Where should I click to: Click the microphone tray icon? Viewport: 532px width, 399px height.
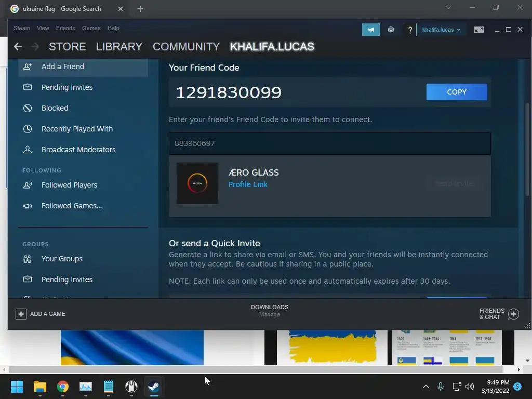tap(441, 387)
